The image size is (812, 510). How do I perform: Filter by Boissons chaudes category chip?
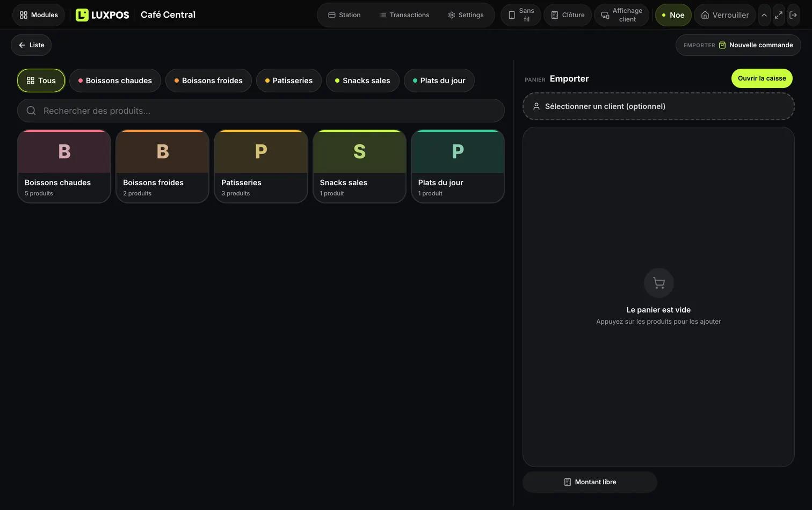[115, 81]
